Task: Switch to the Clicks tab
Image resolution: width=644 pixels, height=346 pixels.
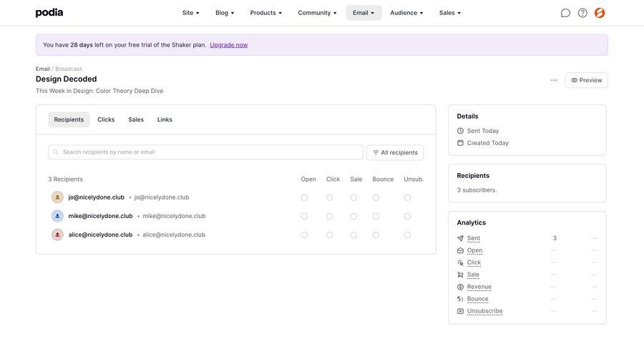Action: (x=106, y=119)
